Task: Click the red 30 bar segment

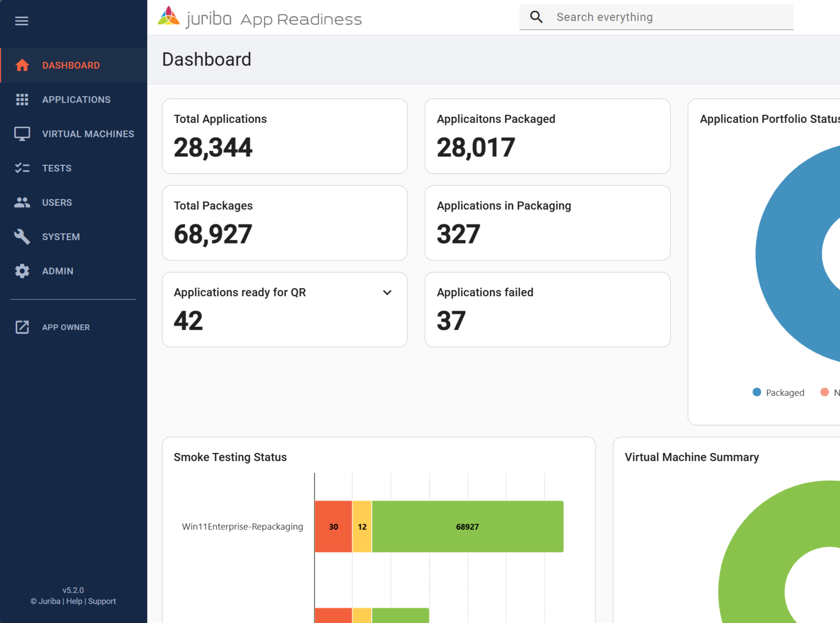Action: click(x=333, y=527)
